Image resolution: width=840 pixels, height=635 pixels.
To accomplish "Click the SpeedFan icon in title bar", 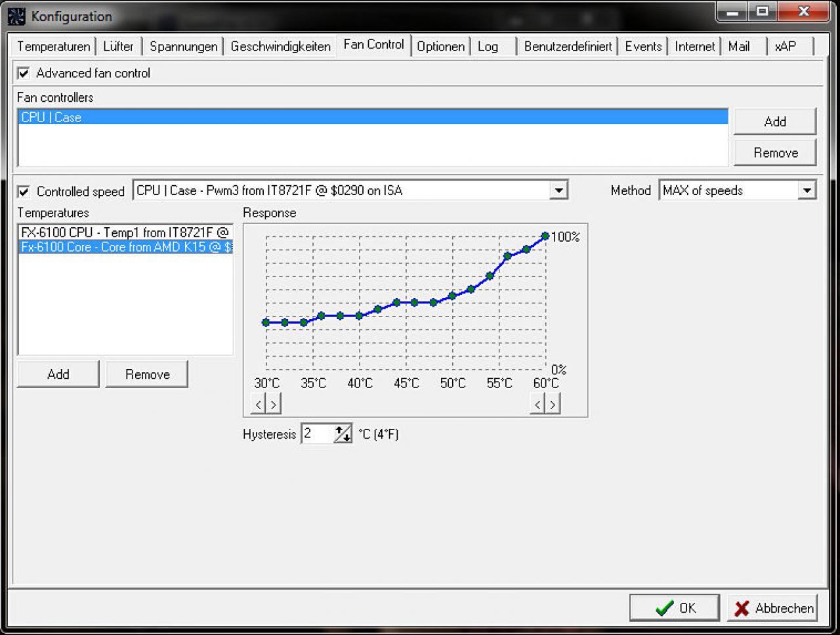I will [x=16, y=16].
